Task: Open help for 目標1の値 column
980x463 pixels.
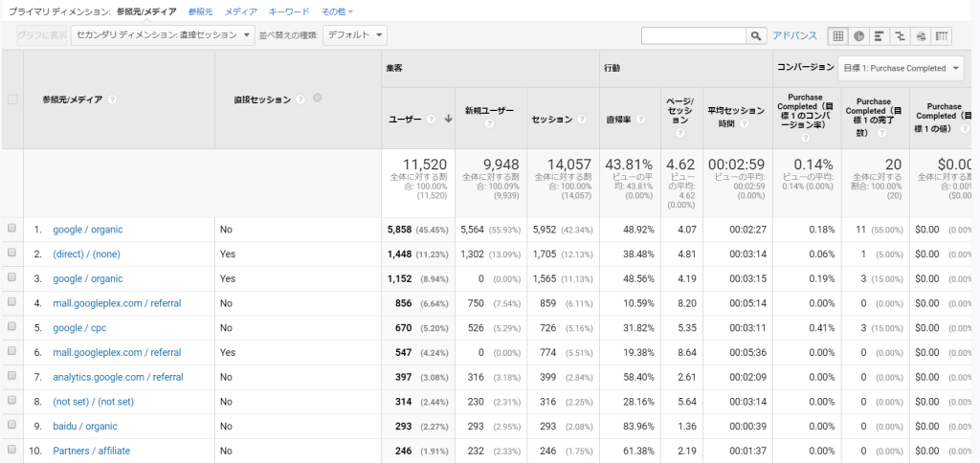Action: tap(963, 129)
